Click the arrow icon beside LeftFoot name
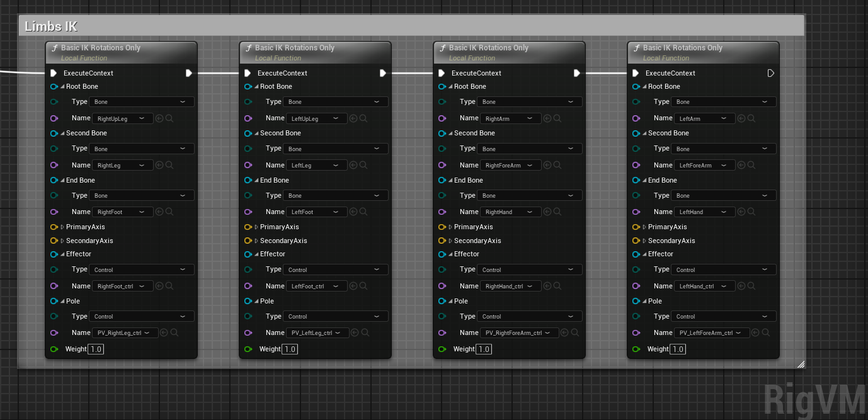Screen dimensions: 868x420 click(x=353, y=212)
